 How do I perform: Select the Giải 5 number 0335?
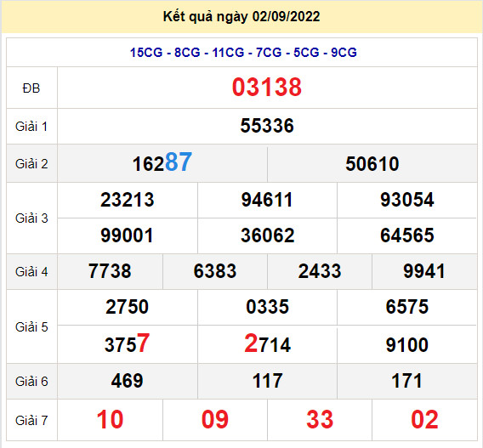[267, 307]
